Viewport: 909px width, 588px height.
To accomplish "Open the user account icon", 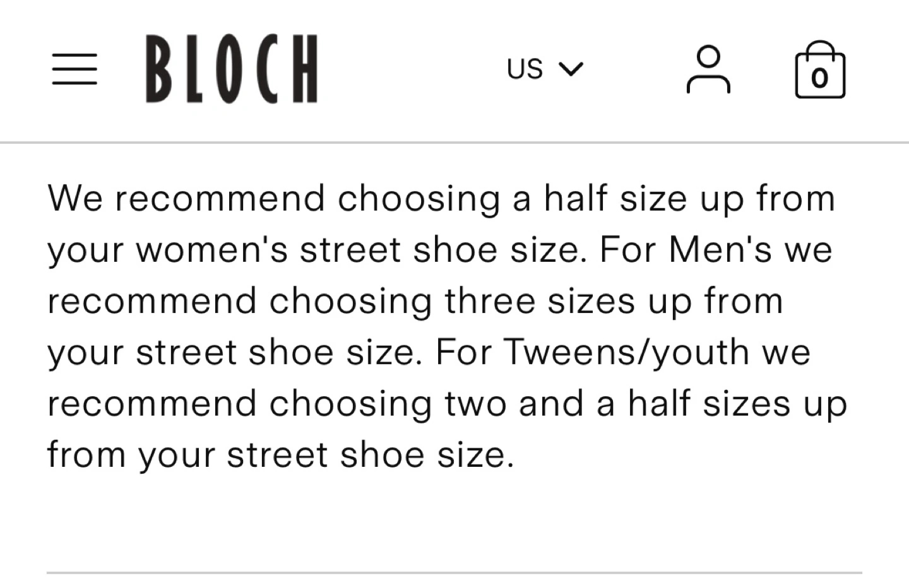I will pos(708,69).
